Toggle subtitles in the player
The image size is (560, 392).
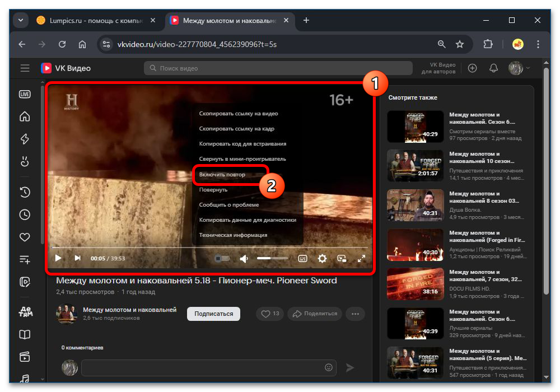302,259
